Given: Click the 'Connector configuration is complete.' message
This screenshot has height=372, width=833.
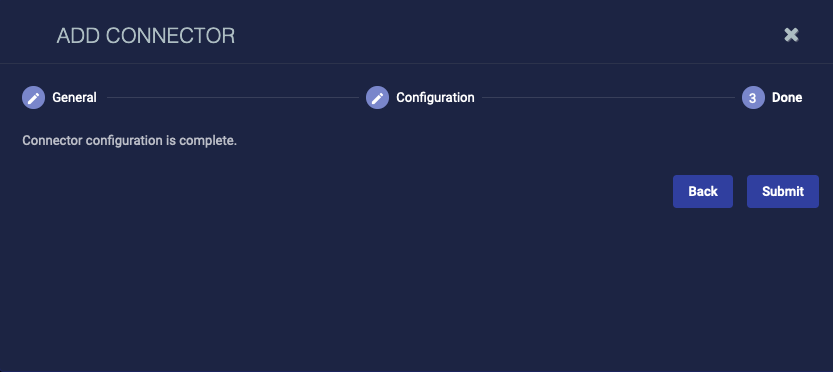Looking at the screenshot, I should (129, 141).
